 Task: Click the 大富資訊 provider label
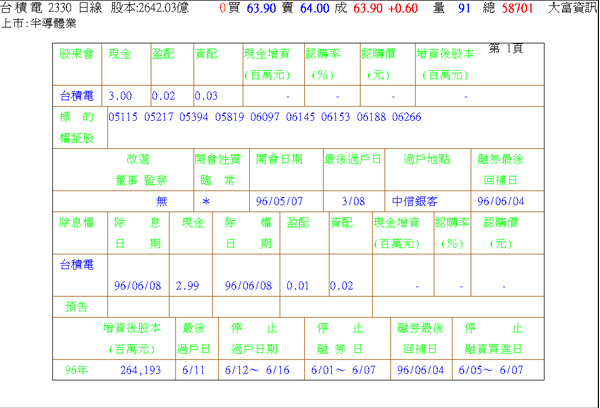pyautogui.click(x=572, y=8)
